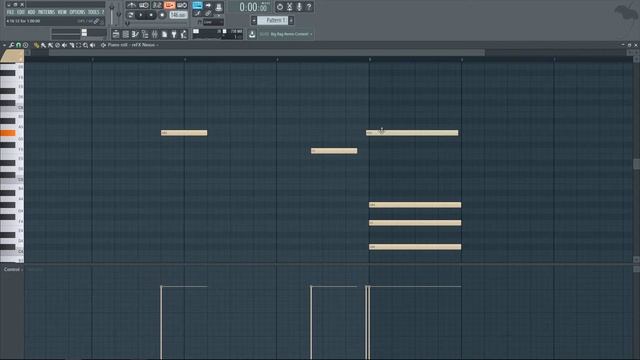Open the global snap Line dropdown
Screen dimensions: 640x360
[x=213, y=22]
